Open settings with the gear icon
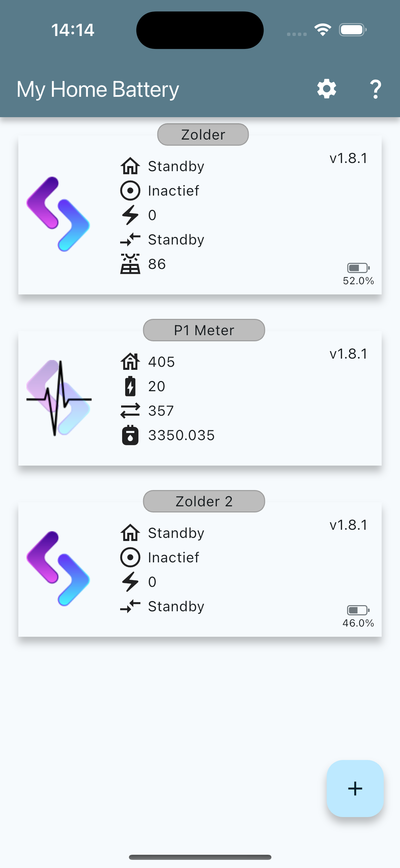400x868 pixels. pyautogui.click(x=326, y=89)
